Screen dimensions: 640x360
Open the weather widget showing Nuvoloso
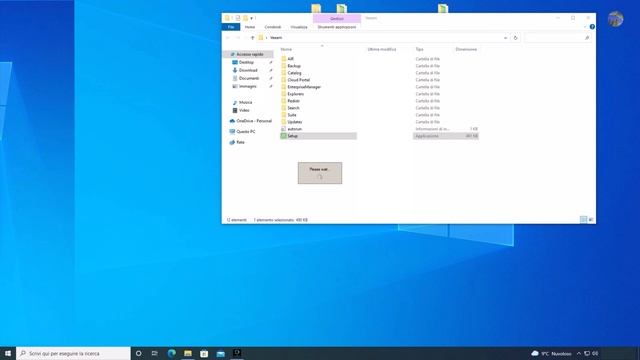point(551,353)
